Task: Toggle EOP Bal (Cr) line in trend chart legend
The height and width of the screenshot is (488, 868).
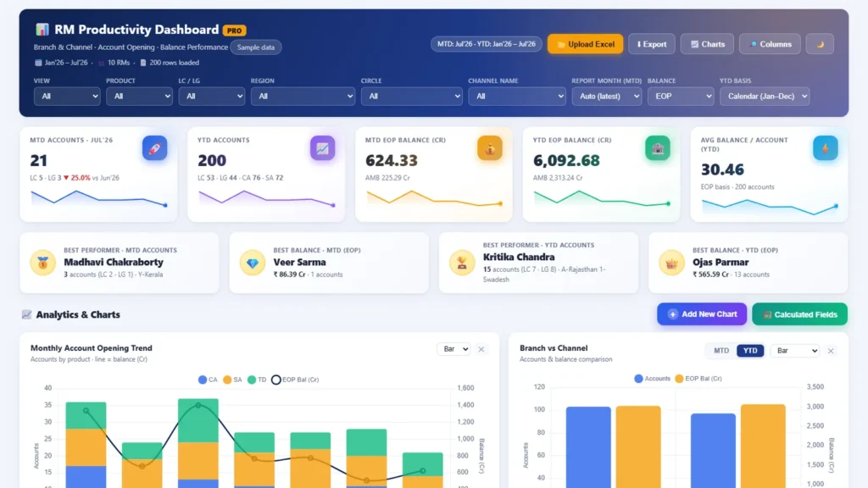Action: point(295,380)
